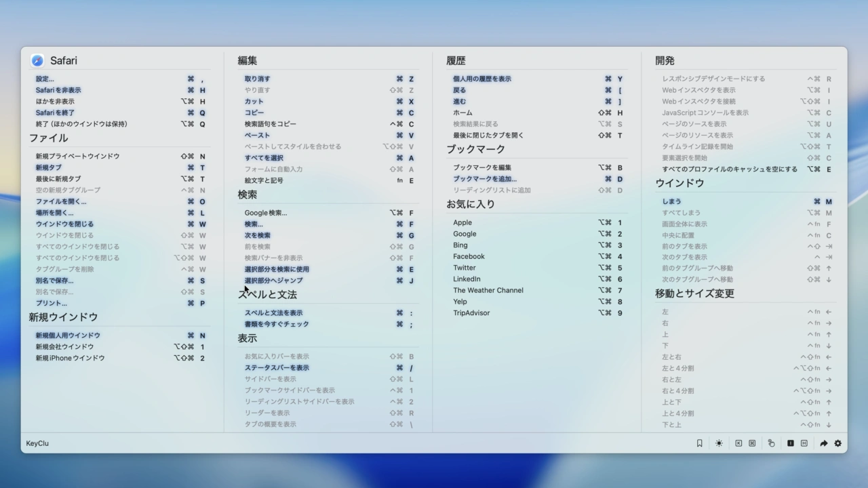Open KeyClu settings gear
This screenshot has height=488, width=868.
point(837,443)
